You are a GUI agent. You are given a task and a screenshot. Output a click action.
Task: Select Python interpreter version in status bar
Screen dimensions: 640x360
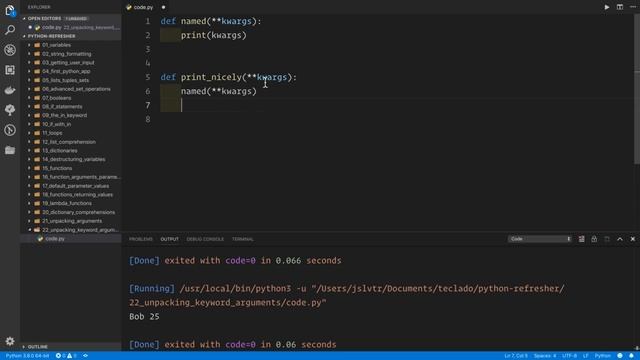pyautogui.click(x=27, y=356)
